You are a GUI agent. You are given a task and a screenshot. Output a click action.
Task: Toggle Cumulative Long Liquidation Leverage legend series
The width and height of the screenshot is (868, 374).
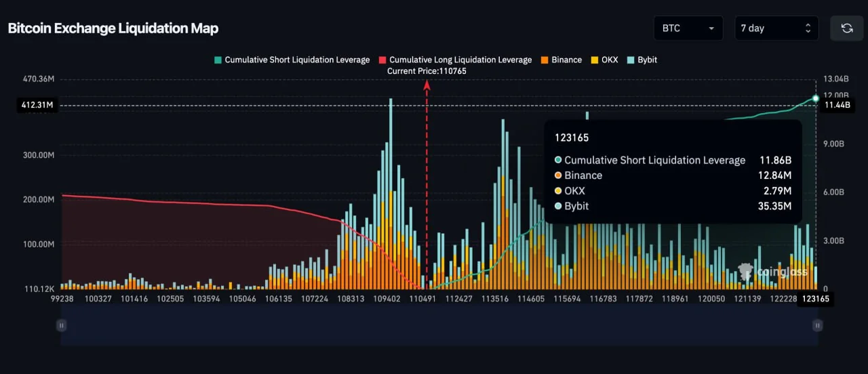pos(455,60)
